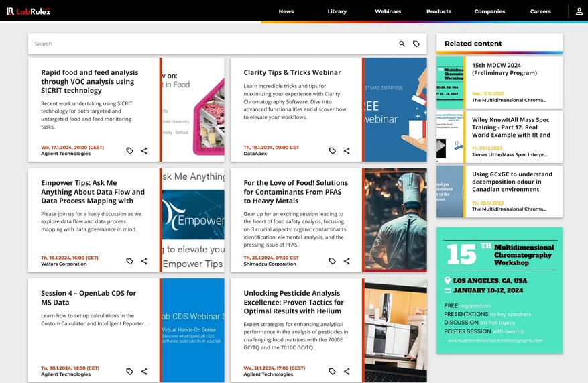This screenshot has width=588, height=383.
Task: Click the lab instrument photo thumbnail
Action: click(x=396, y=330)
